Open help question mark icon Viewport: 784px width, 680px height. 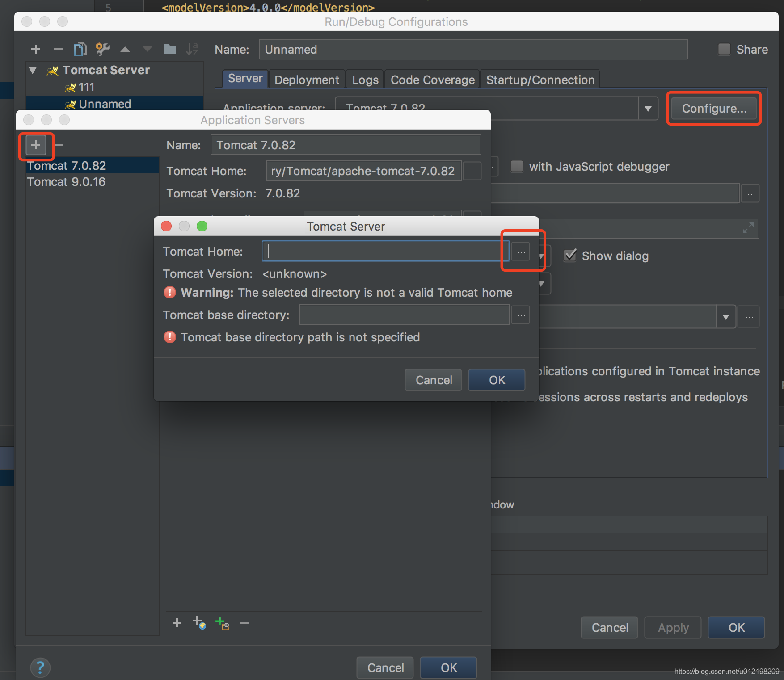(x=40, y=668)
